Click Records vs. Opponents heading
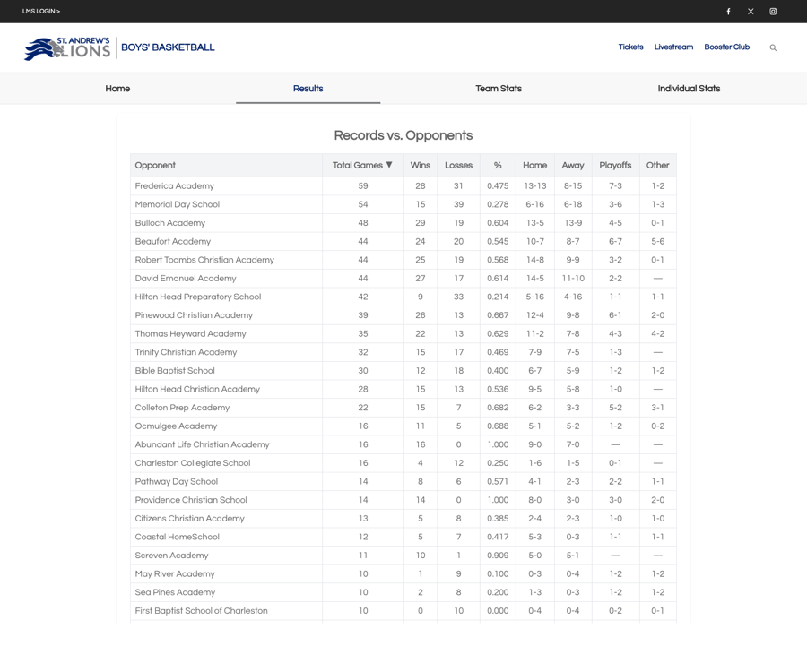 point(403,135)
